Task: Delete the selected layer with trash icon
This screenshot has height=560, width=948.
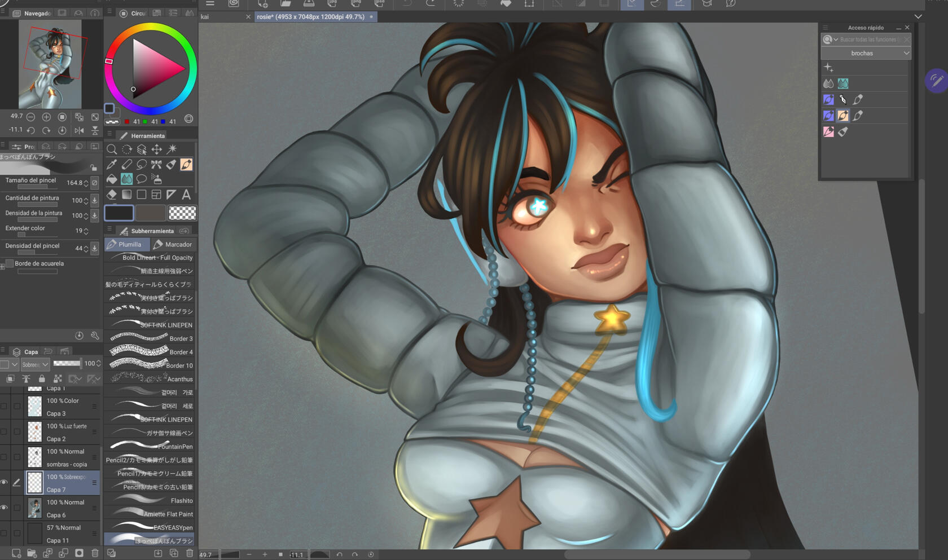Action: click(95, 553)
